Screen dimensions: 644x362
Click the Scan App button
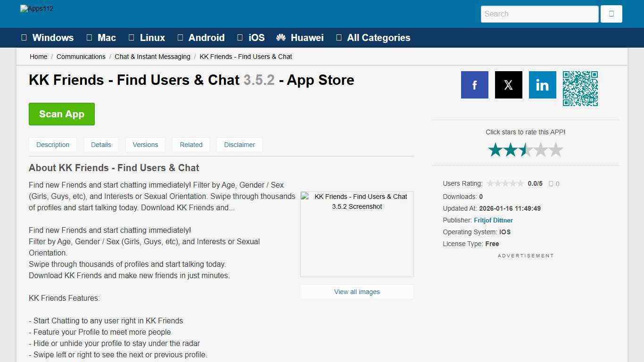61,114
